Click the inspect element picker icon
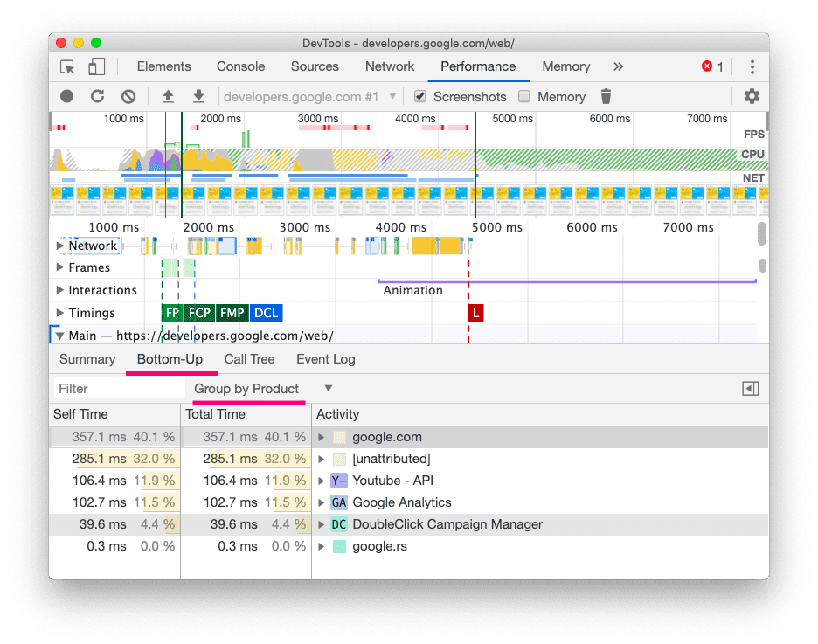 [67, 67]
